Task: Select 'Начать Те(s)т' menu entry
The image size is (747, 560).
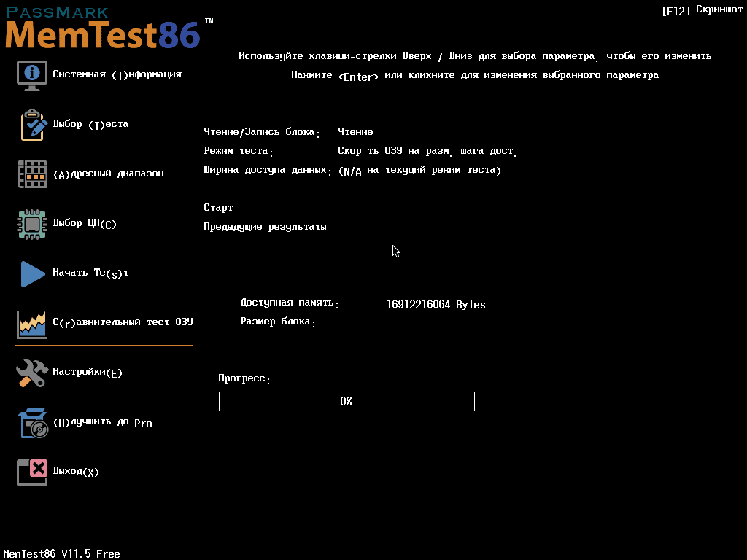Action: click(x=90, y=273)
